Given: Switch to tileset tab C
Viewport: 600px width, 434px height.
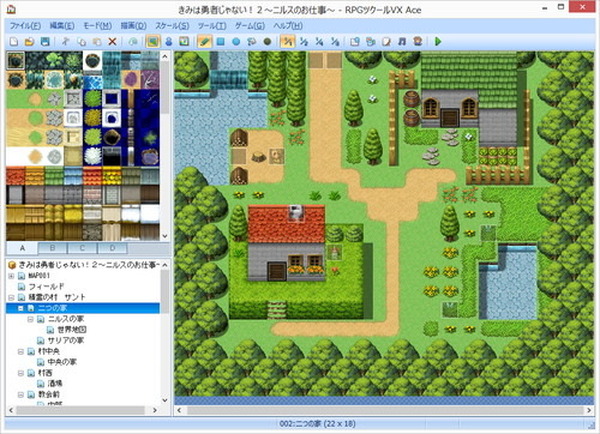Looking at the screenshot, I should click(83, 248).
